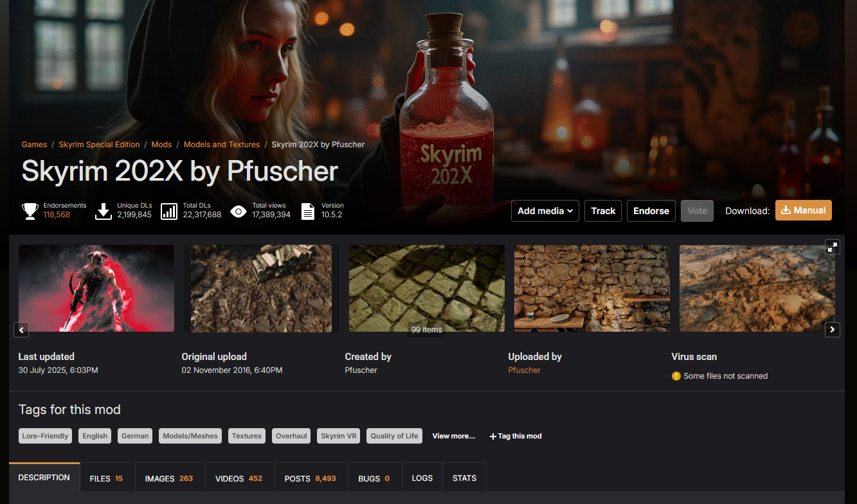Open the Dragonborn red smoke thumbnail
Viewport: 857px width, 504px height.
[x=96, y=288]
